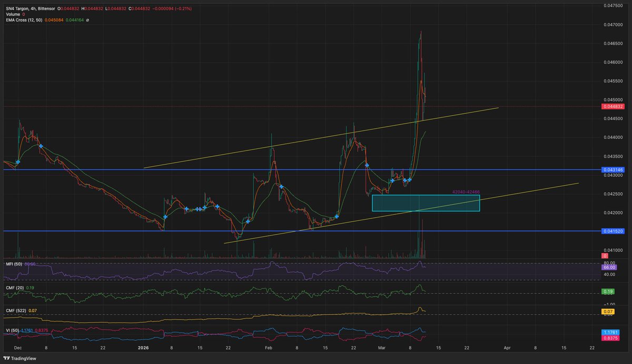Screen dimensions: 632x364
Task: Click the SN4 Targon, 4h, Bittensor legend title
Action: [30, 9]
